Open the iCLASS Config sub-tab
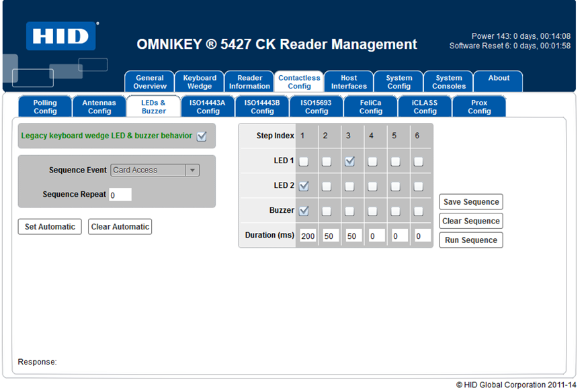Viewport: 588px width, 392px height. [425, 107]
